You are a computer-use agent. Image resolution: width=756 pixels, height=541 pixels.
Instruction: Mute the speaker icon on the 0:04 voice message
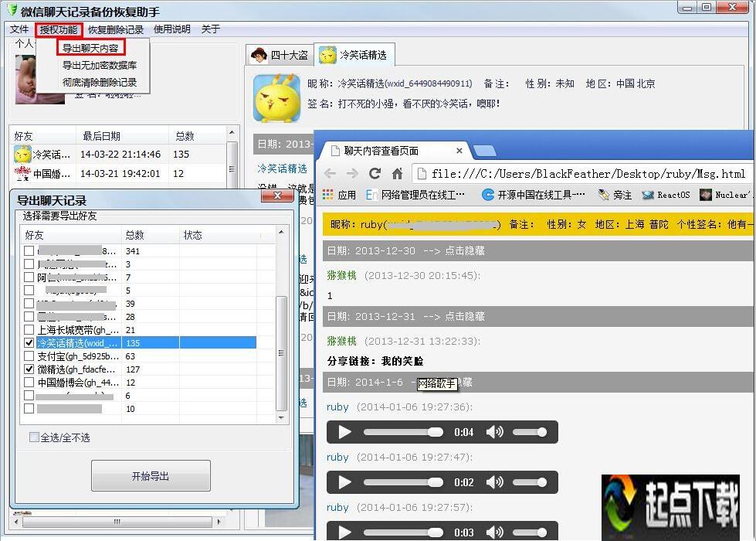tap(495, 433)
